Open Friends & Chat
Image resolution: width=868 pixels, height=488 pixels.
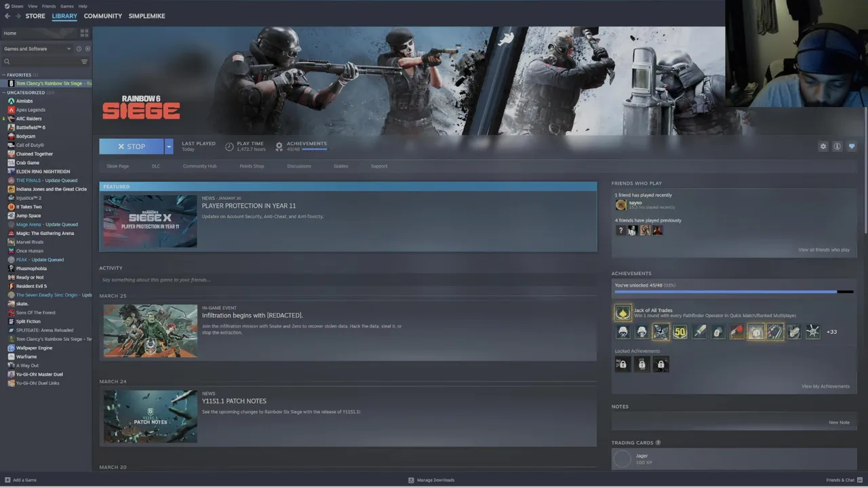click(x=844, y=480)
